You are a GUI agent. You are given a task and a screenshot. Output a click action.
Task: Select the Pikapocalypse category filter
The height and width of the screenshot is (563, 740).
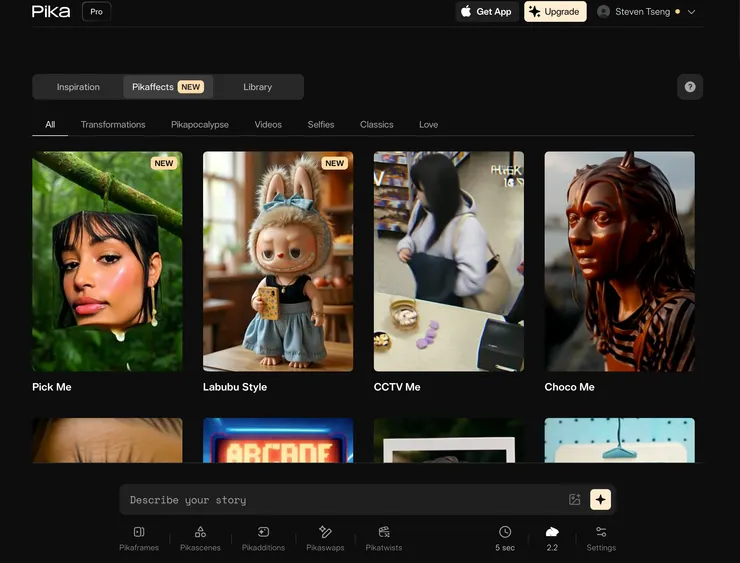[200, 125]
